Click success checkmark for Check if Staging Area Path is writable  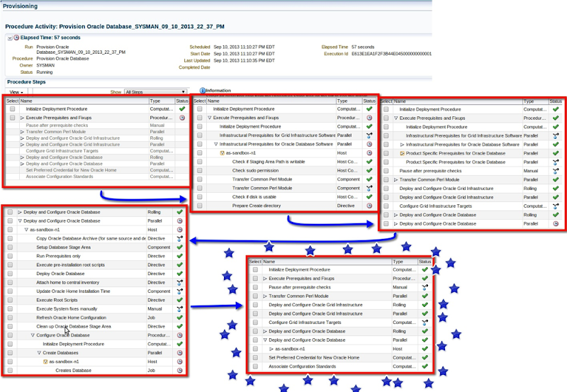click(369, 162)
